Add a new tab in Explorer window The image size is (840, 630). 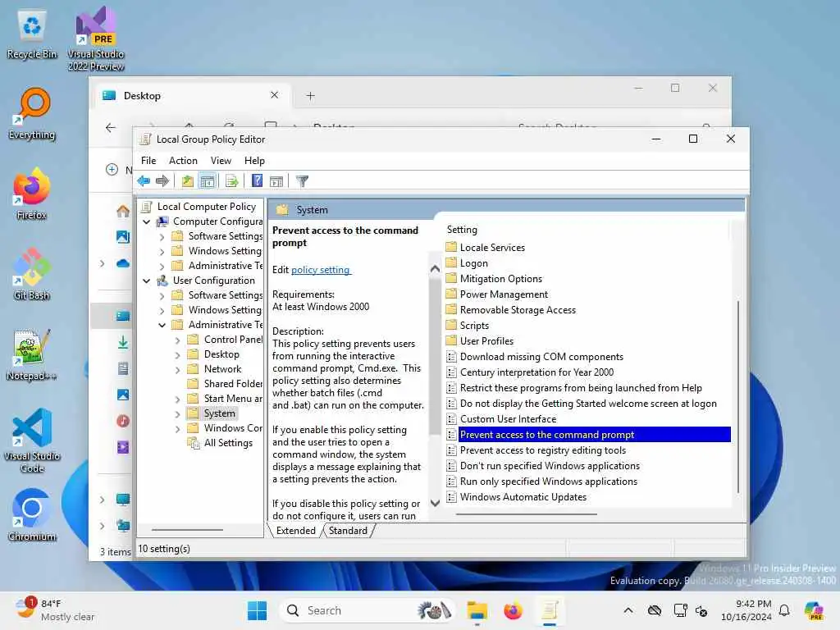[310, 96]
